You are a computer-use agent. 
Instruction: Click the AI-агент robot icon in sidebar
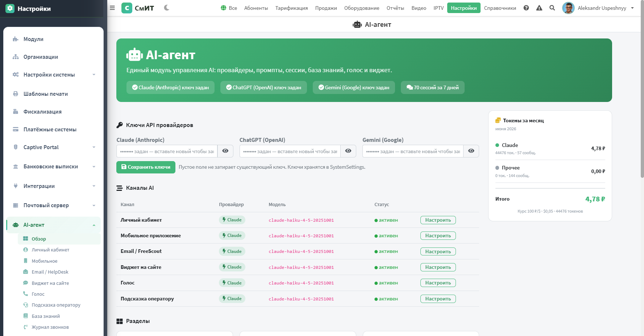(x=16, y=225)
